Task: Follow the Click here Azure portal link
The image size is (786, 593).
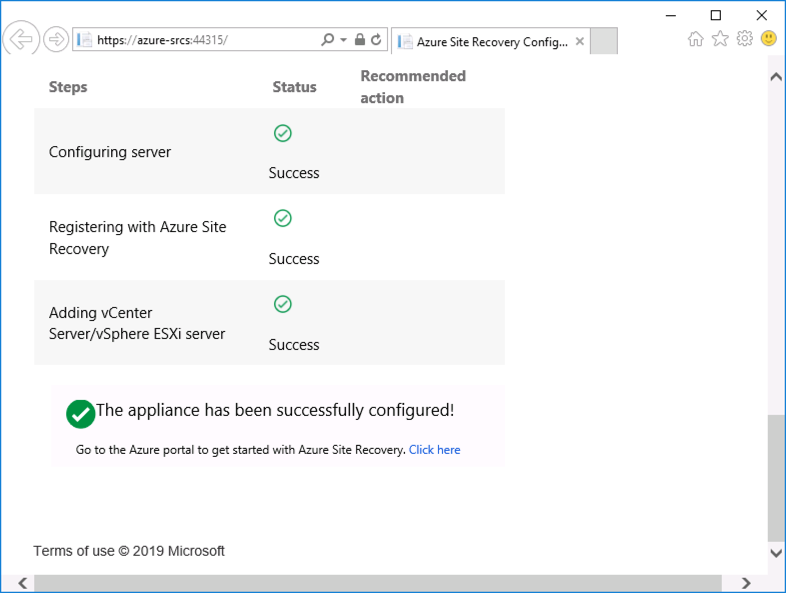Action: coord(435,450)
